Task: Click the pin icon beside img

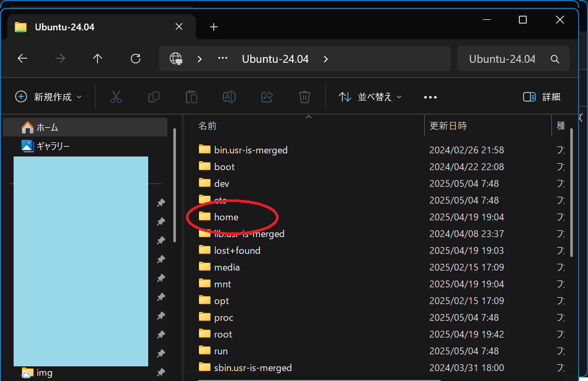Action: click(161, 373)
